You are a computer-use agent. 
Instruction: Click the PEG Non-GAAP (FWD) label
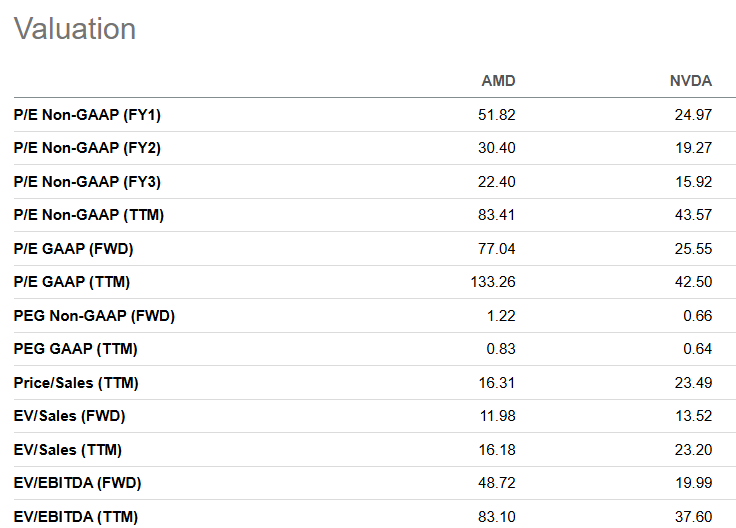point(94,316)
